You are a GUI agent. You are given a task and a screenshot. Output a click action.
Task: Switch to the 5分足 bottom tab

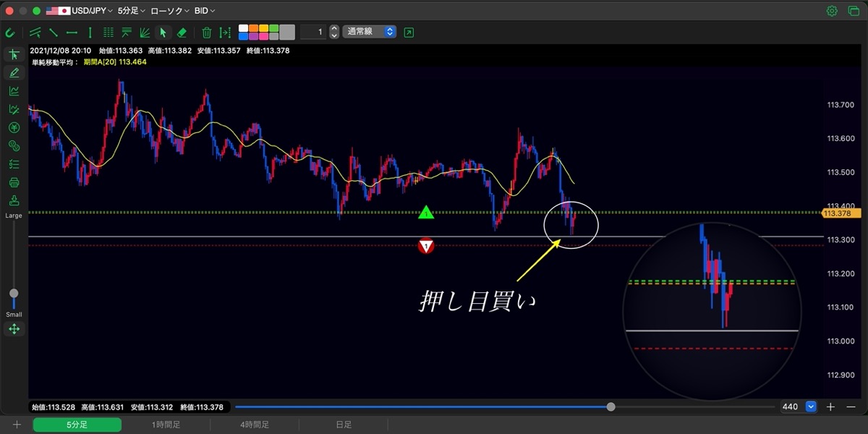(76, 425)
